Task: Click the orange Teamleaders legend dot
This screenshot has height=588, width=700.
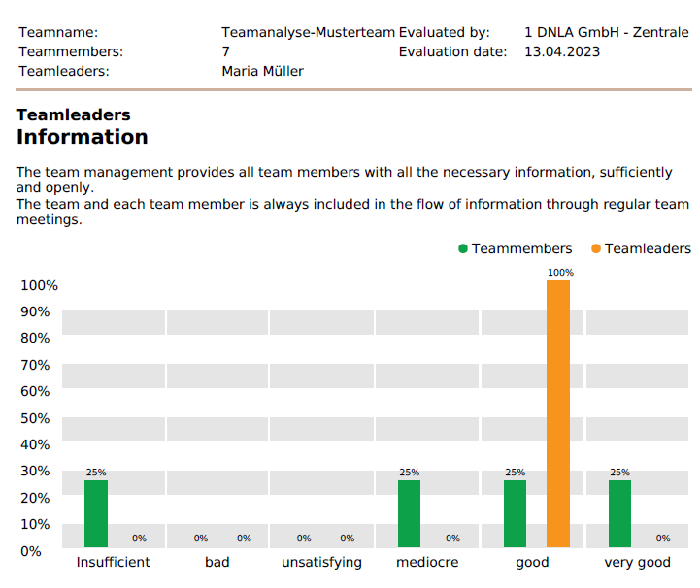Action: tap(595, 249)
